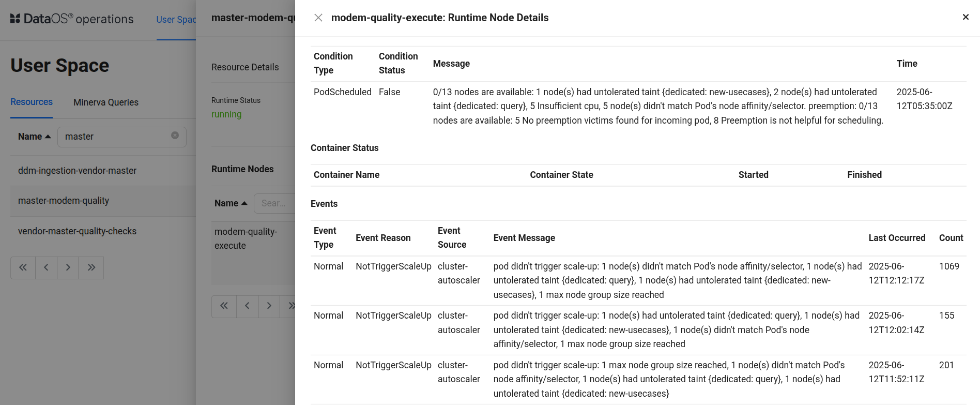
Task: Close the Runtime Node Details panel
Action: pos(318,18)
